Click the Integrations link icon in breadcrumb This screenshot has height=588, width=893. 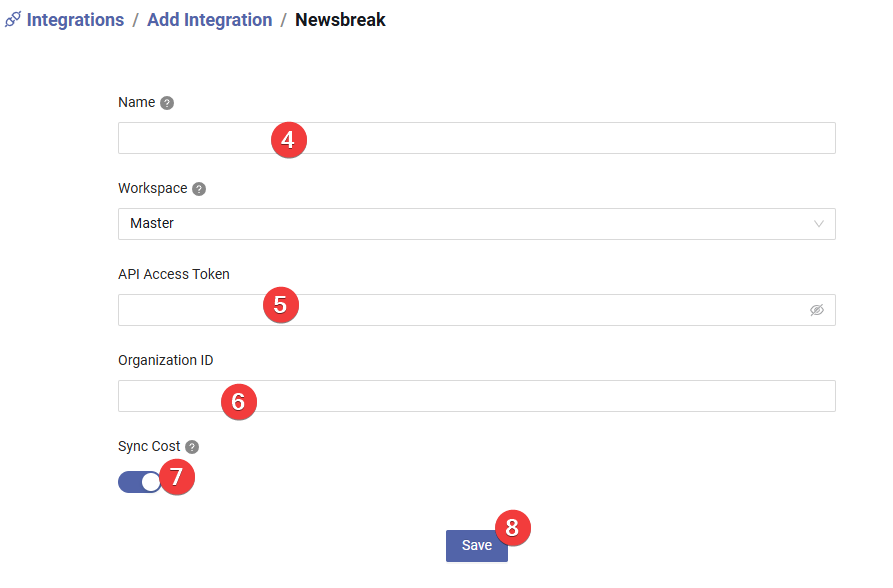coord(13,19)
